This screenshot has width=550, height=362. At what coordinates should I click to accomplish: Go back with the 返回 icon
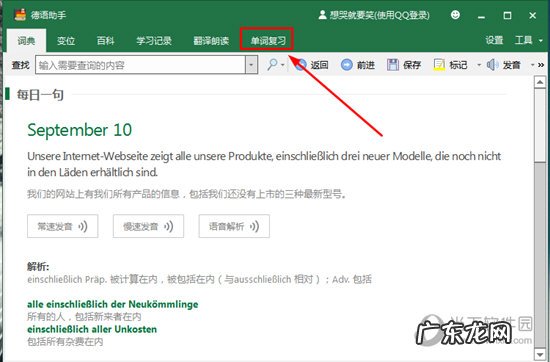click(301, 65)
